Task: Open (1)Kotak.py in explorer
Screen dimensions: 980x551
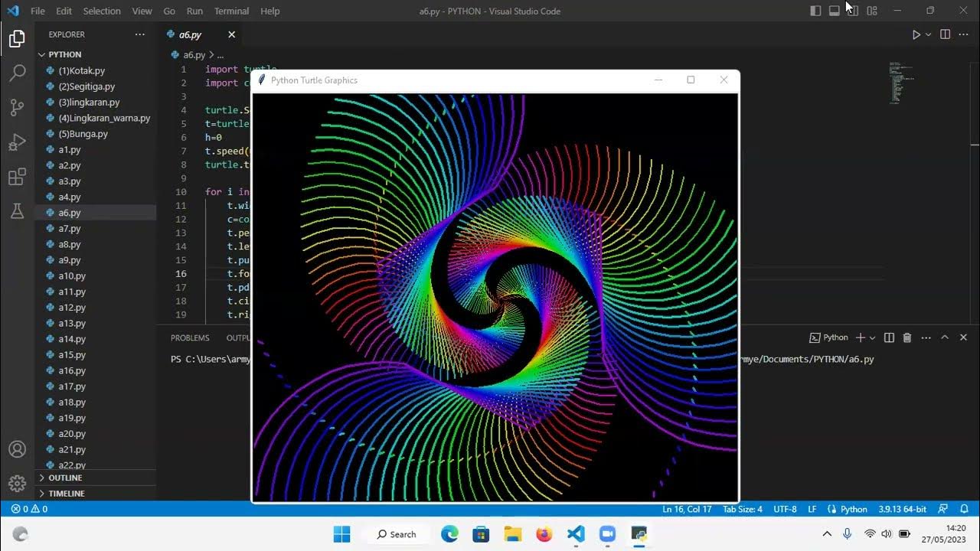Action: pyautogui.click(x=81, y=70)
